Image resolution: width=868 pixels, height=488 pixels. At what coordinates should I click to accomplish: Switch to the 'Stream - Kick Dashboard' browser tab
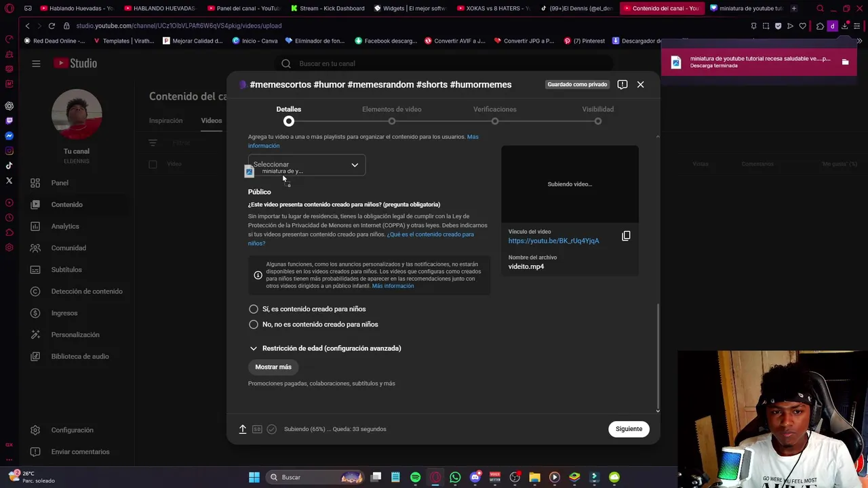click(x=327, y=8)
